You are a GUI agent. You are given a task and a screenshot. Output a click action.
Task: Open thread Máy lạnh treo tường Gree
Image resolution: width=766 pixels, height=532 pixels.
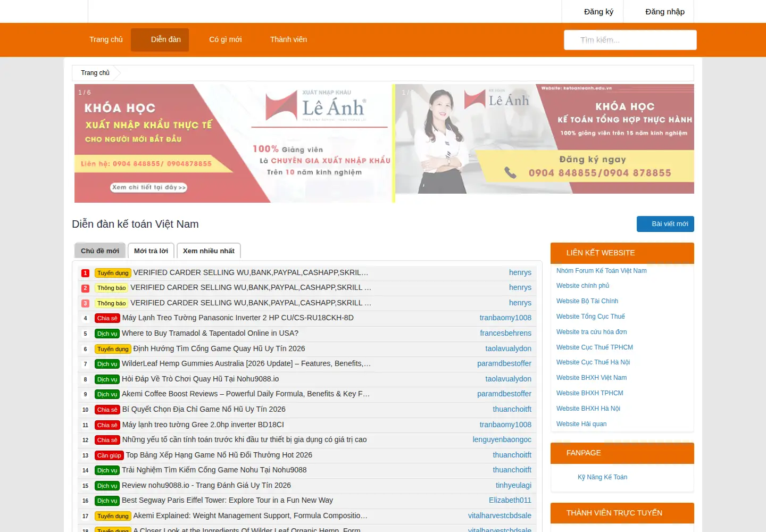(x=203, y=425)
